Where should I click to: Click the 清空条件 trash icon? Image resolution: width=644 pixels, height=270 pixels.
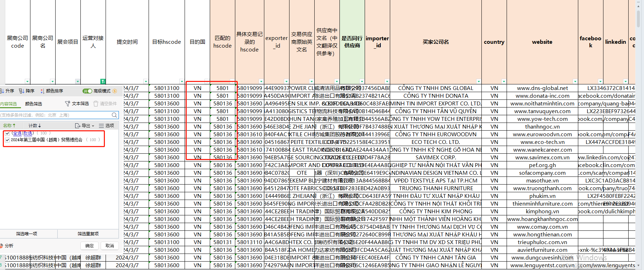[96, 104]
